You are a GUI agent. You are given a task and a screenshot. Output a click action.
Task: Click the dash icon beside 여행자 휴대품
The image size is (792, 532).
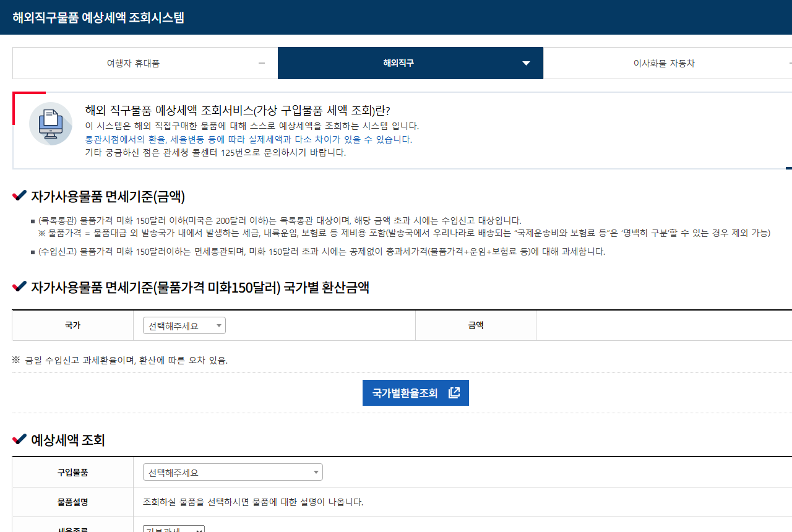[x=262, y=63]
